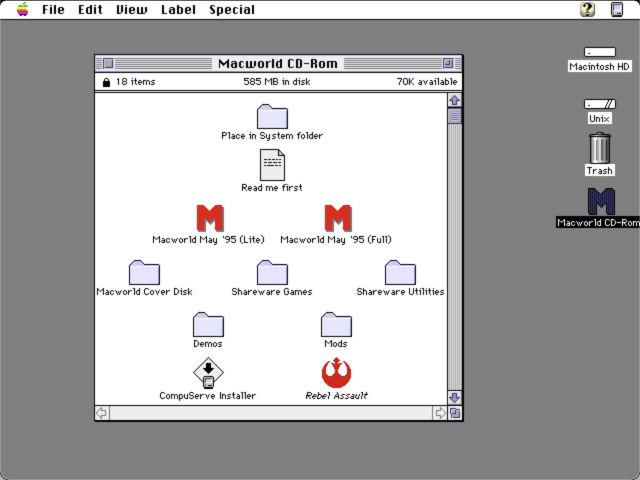Open the Application menu icon
Viewport: 640px width, 480px height.
617,9
